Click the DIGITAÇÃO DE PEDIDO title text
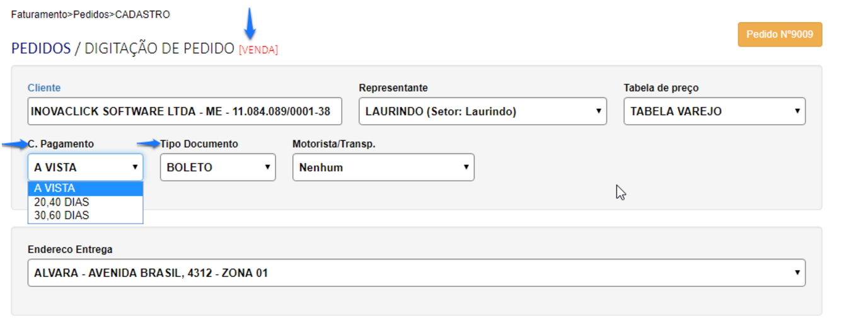Image resolution: width=868 pixels, height=333 pixels. pyautogui.click(x=159, y=48)
